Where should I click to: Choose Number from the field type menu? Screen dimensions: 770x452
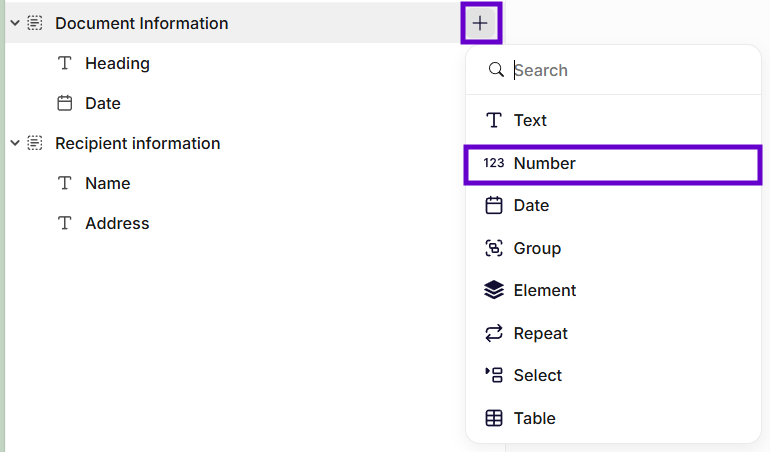click(x=544, y=163)
